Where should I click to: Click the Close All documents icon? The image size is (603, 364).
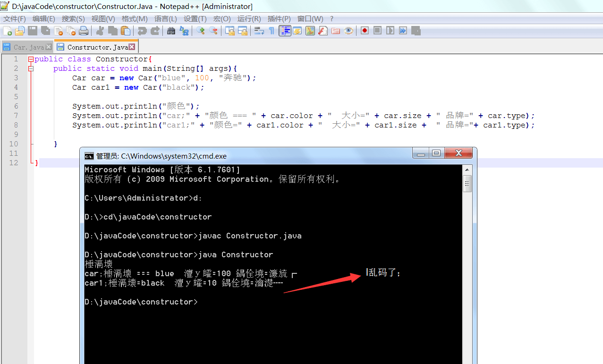[x=71, y=31]
